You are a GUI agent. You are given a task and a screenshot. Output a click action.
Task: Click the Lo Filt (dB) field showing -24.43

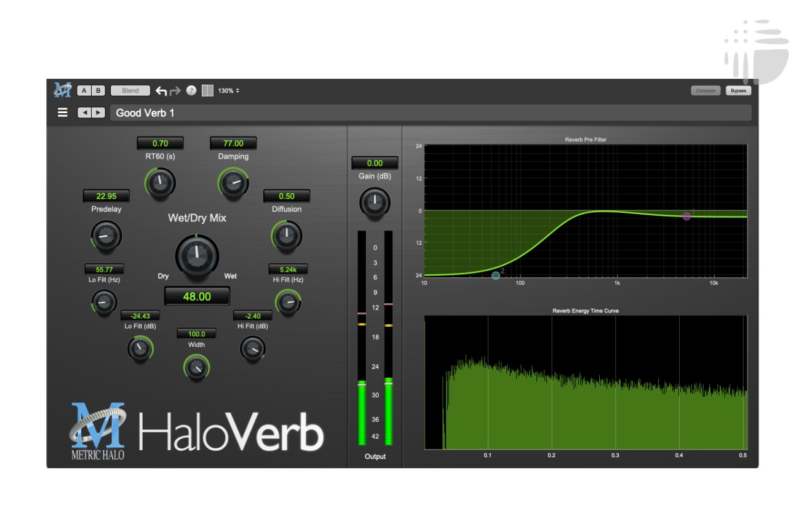click(x=140, y=316)
